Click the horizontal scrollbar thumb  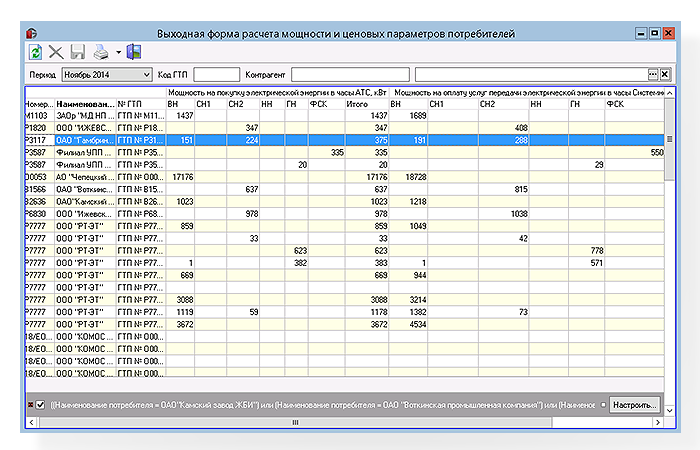click(296, 422)
